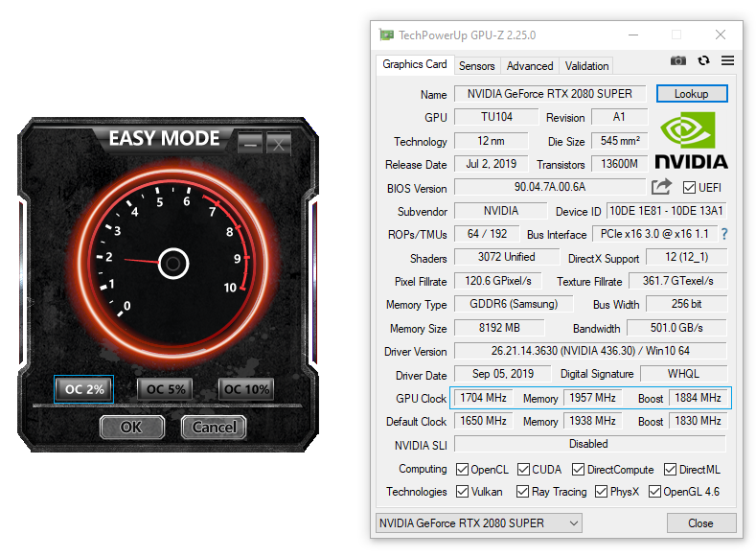Click the Pixel Fillrate 120.6 GPixel/s value
Viewport: 756px width, 557px height.
click(x=498, y=281)
